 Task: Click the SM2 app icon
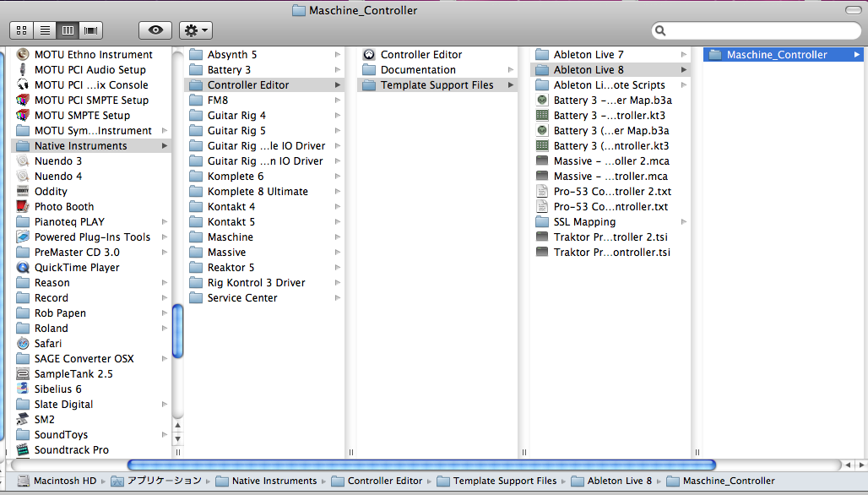[23, 420]
